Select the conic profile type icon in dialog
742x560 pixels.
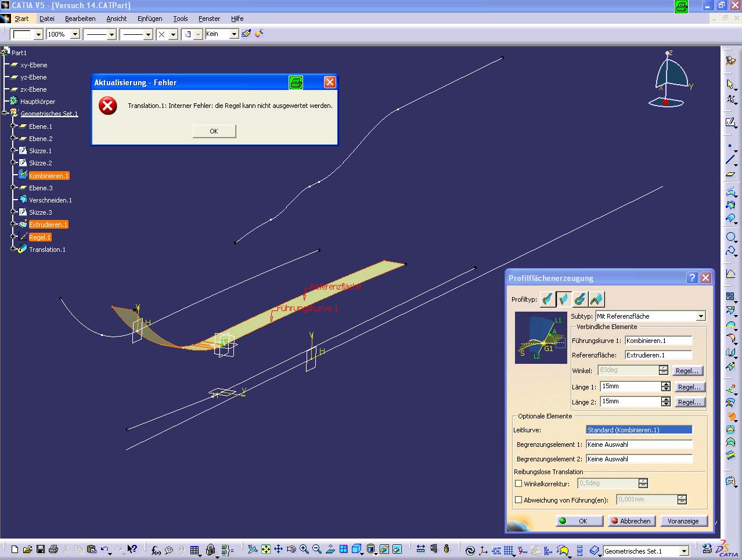pos(596,299)
